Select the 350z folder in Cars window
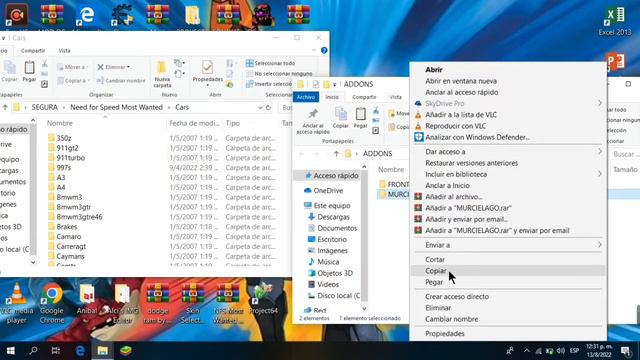The height and width of the screenshot is (360, 640). pyautogui.click(x=64, y=138)
